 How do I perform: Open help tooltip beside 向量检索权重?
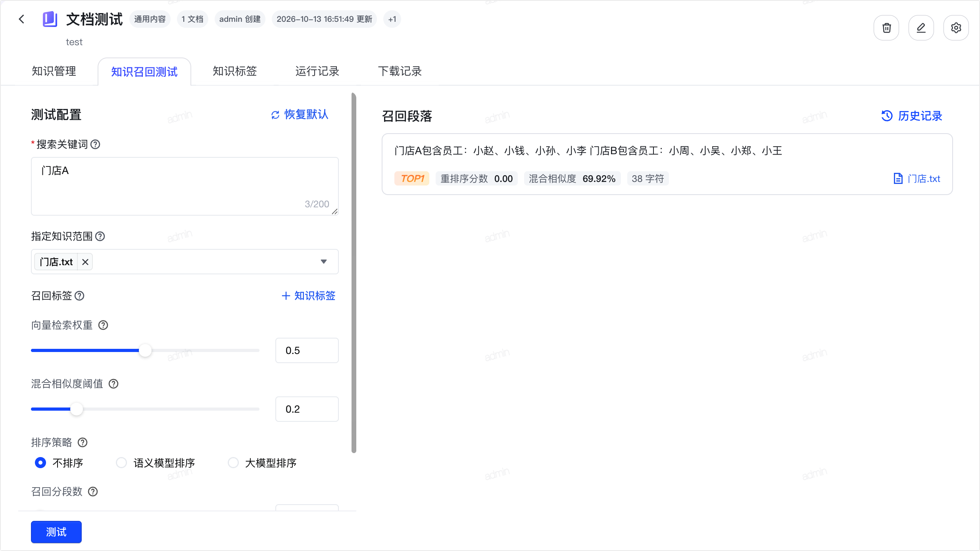(103, 325)
